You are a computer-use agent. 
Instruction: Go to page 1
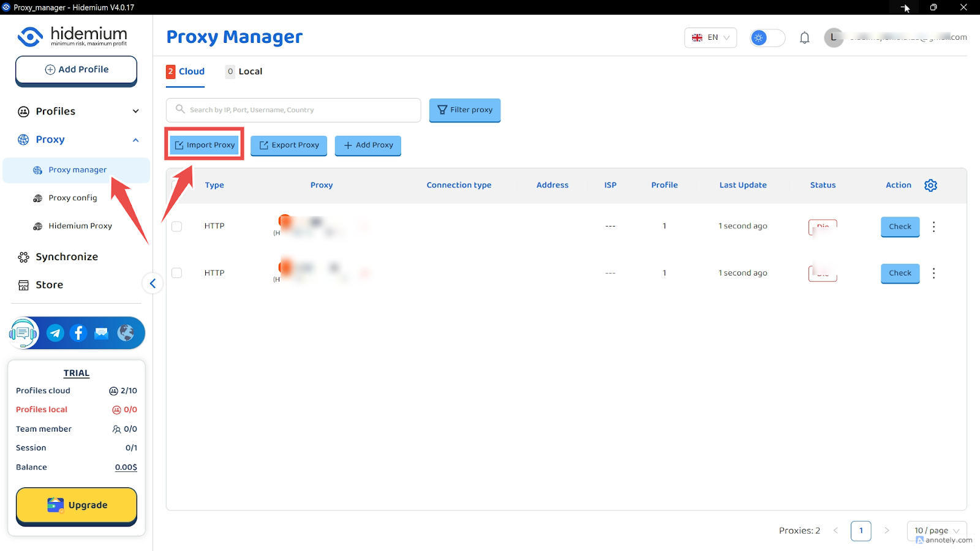(x=861, y=531)
